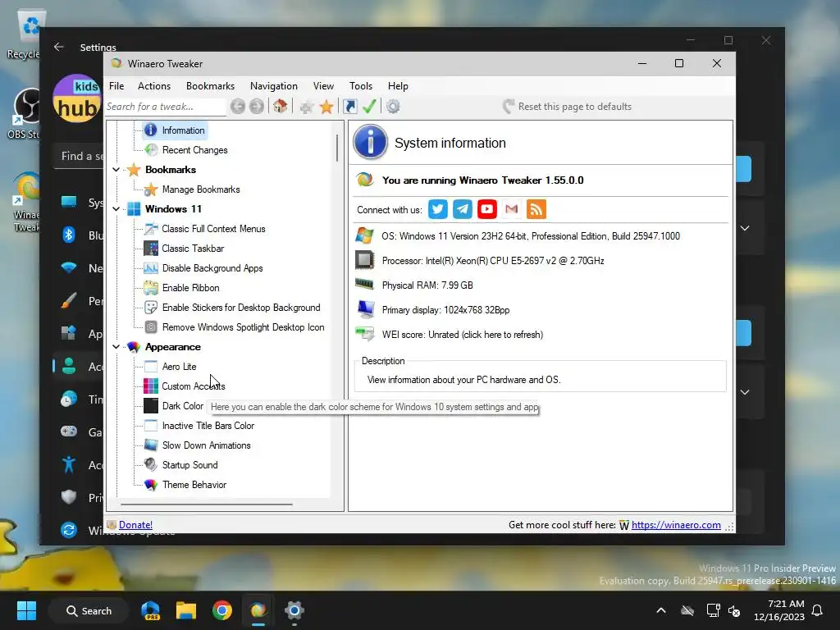Select Manage Bookmarks in the tree

point(201,189)
